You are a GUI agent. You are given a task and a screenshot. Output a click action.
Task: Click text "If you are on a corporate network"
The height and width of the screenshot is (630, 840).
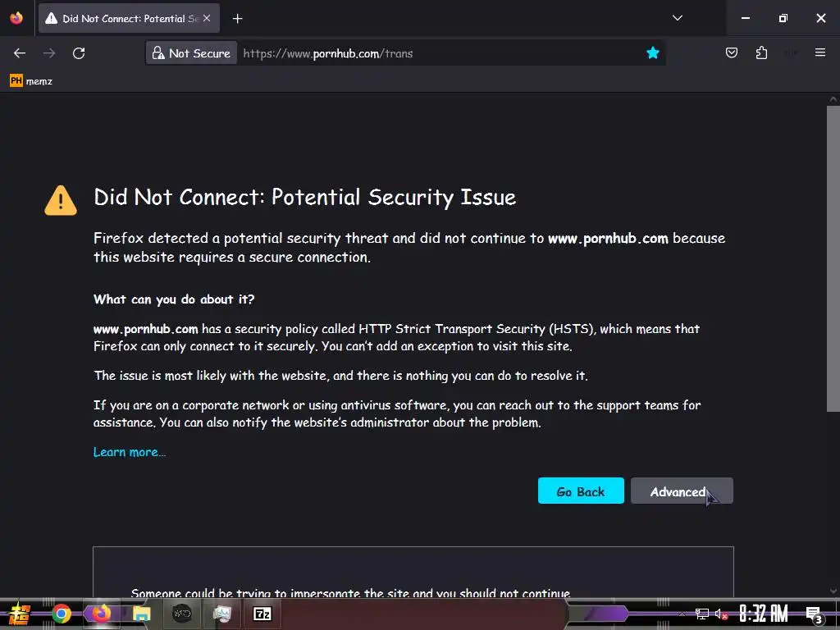pyautogui.click(x=190, y=405)
